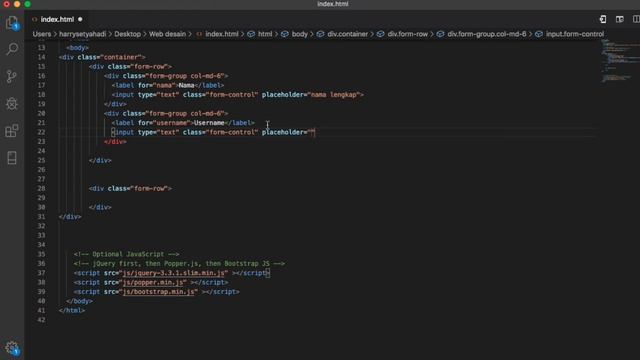Click the index.html window title
The width and height of the screenshot is (640, 360).
[333, 4]
